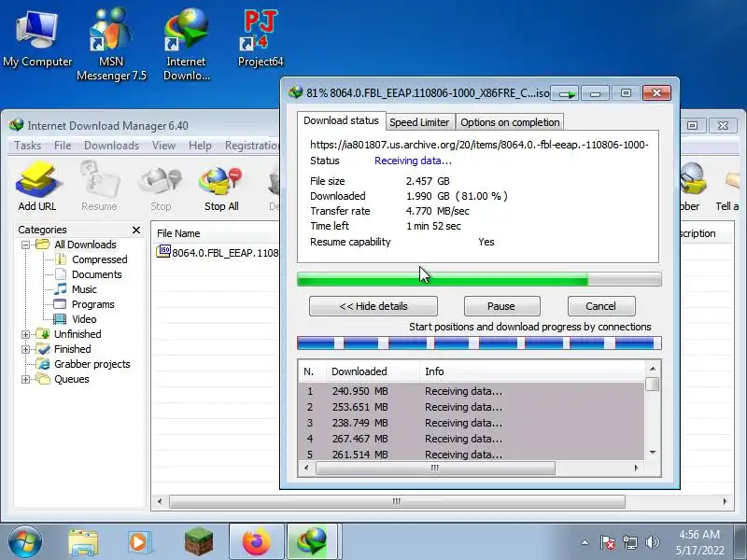Open the network tray icon
This screenshot has height=560, width=747.
pos(629,542)
